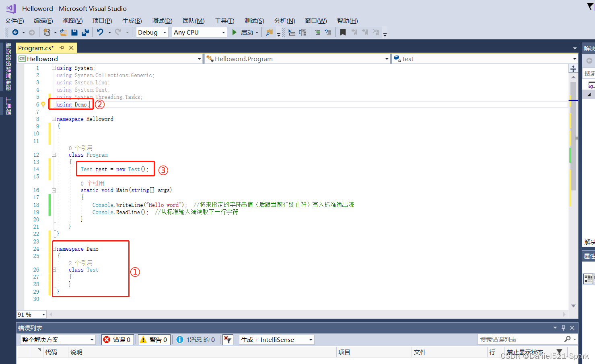Click the Clear Bookmarks icon
The width and height of the screenshot is (595, 364).
pos(376,32)
